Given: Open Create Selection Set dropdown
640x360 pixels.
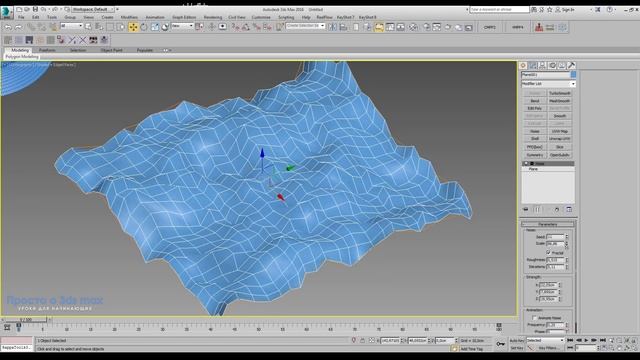Looking at the screenshot, I should (305, 26).
